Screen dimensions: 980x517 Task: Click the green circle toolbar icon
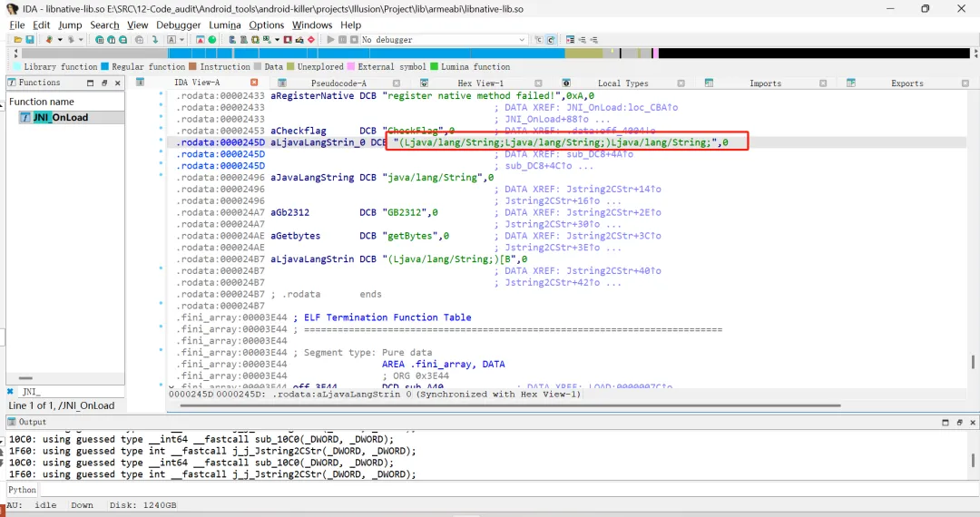tap(211, 39)
